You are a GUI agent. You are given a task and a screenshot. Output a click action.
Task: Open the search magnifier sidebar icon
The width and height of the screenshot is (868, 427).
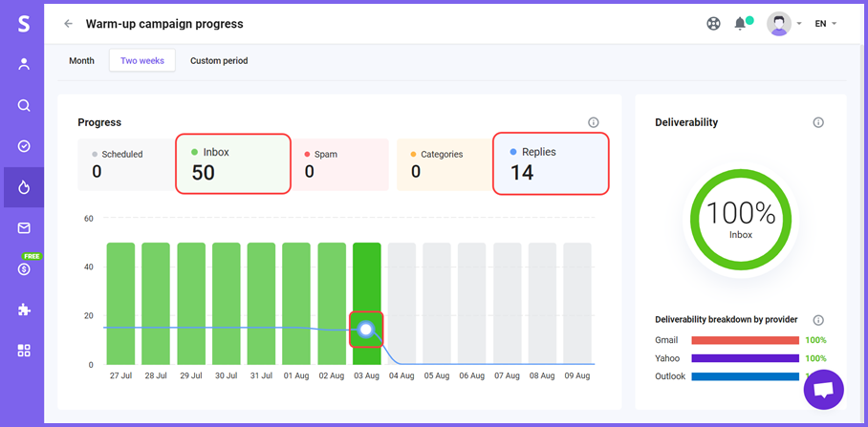click(23, 105)
